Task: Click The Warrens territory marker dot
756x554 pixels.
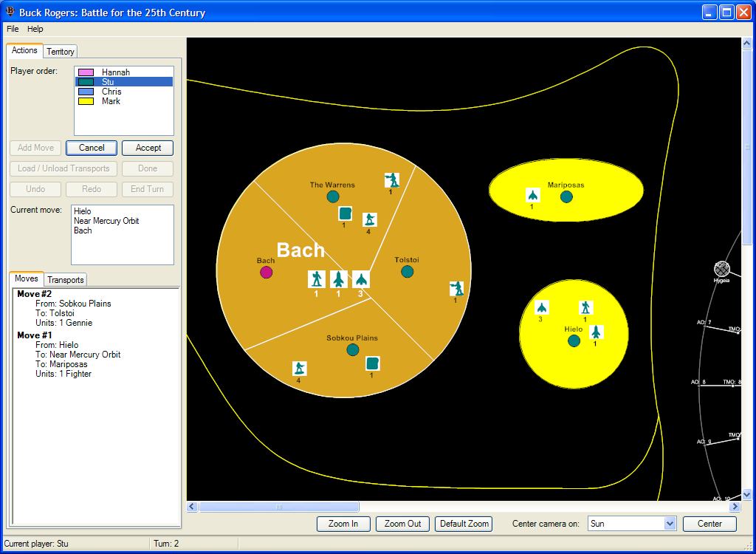Action: (x=333, y=196)
